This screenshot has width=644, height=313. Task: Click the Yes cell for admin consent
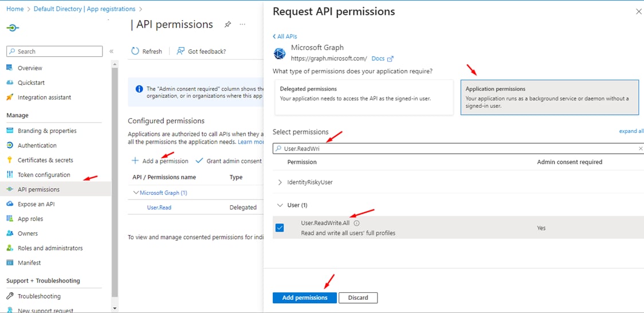(542, 228)
